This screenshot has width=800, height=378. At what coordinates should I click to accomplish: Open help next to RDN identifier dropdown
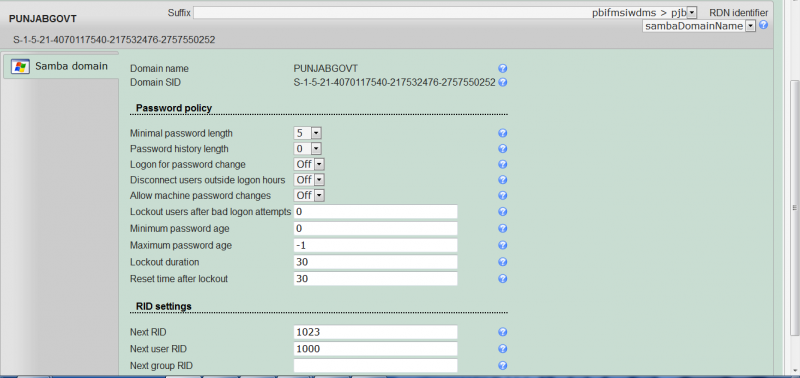(763, 24)
